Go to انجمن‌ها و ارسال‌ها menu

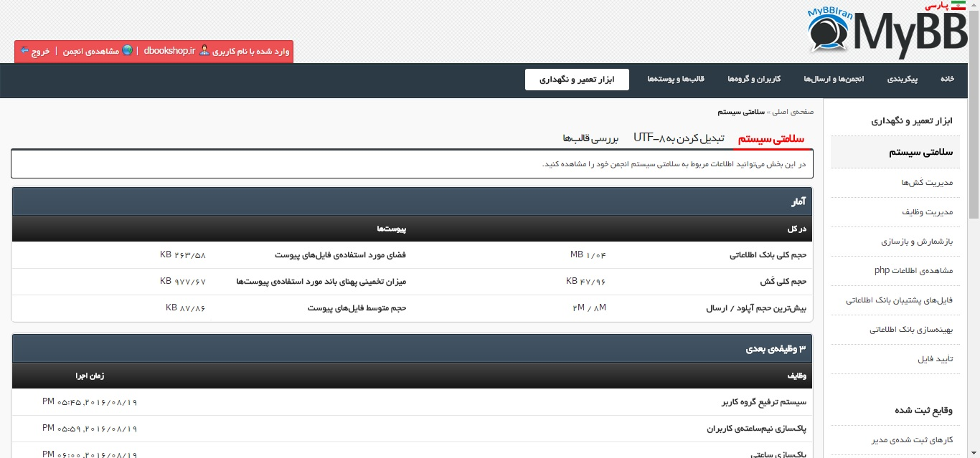[833, 79]
